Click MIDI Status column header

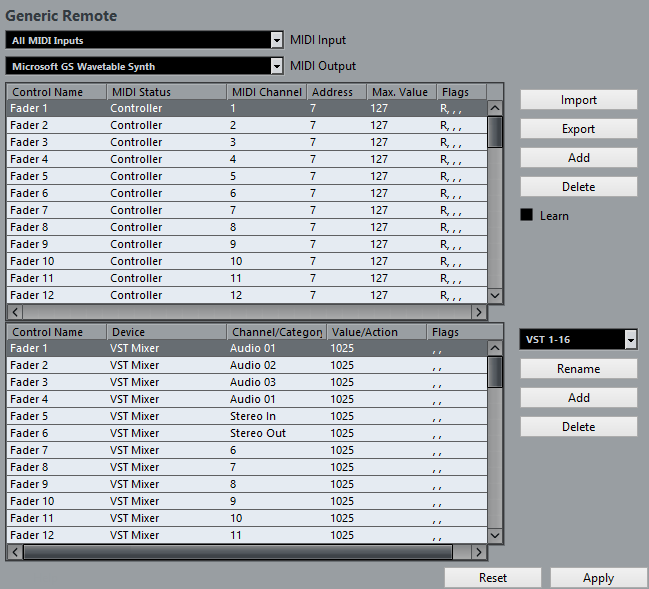coord(167,92)
